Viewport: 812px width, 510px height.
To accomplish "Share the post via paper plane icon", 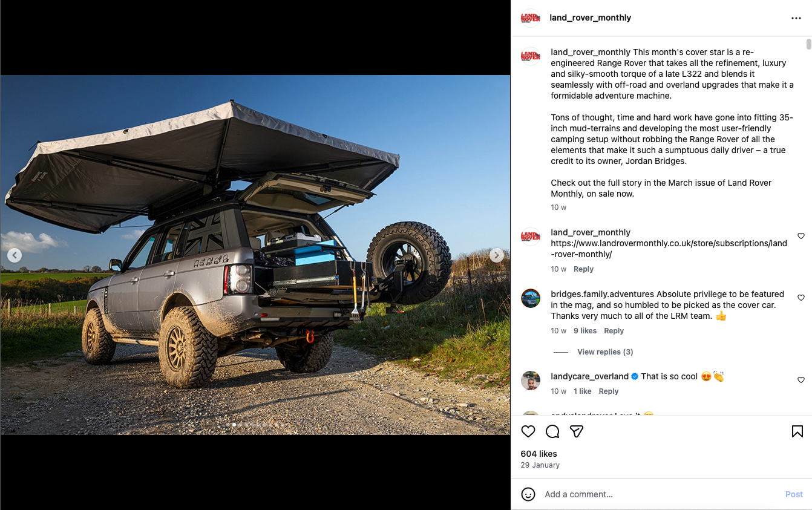I will 577,431.
